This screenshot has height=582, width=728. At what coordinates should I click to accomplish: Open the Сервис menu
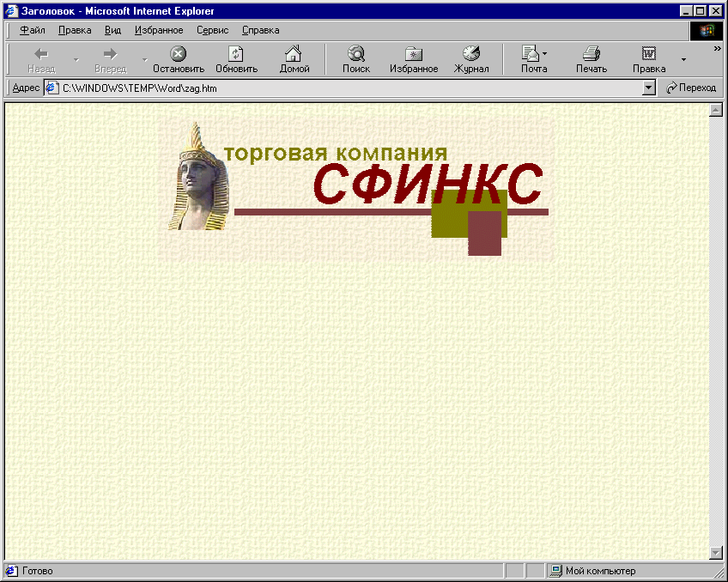(213, 30)
